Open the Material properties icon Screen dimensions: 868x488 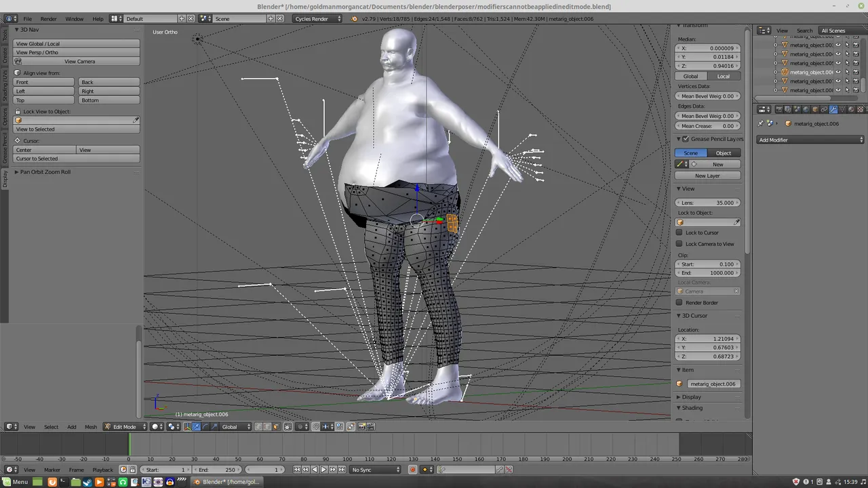tap(851, 109)
